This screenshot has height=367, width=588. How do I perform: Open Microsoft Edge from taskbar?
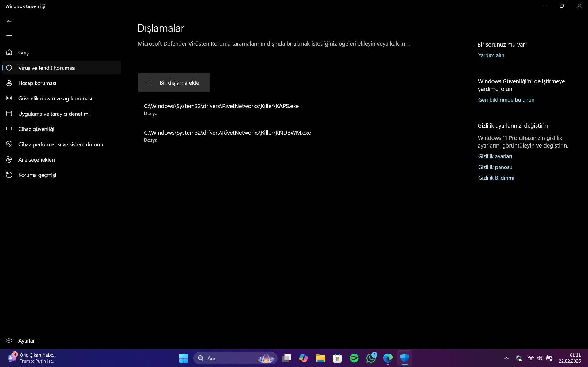pos(388,358)
